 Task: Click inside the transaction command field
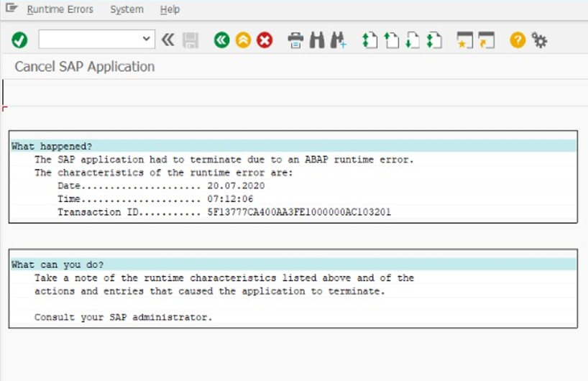tap(90, 39)
